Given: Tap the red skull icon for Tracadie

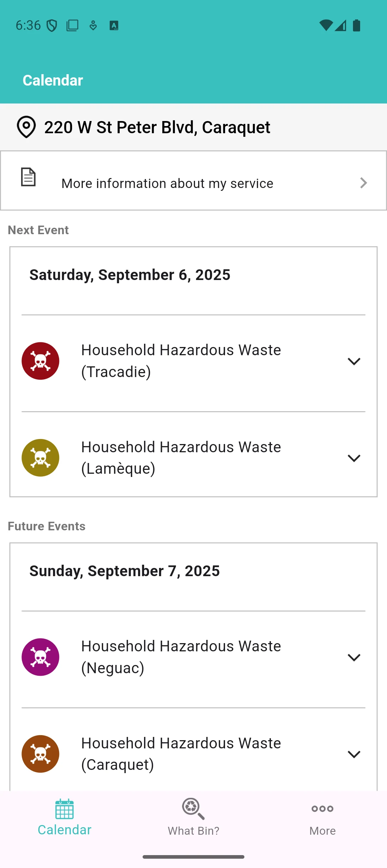Looking at the screenshot, I should [40, 361].
